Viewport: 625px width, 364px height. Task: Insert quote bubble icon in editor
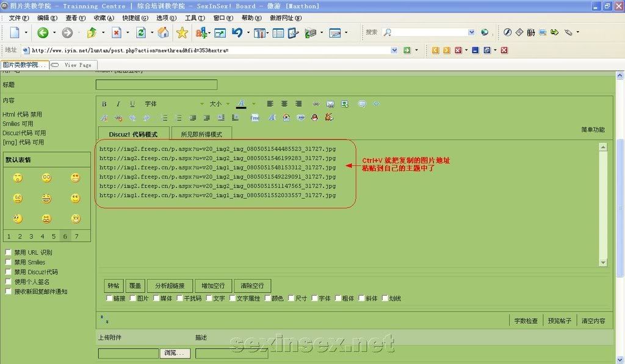[x=362, y=104]
